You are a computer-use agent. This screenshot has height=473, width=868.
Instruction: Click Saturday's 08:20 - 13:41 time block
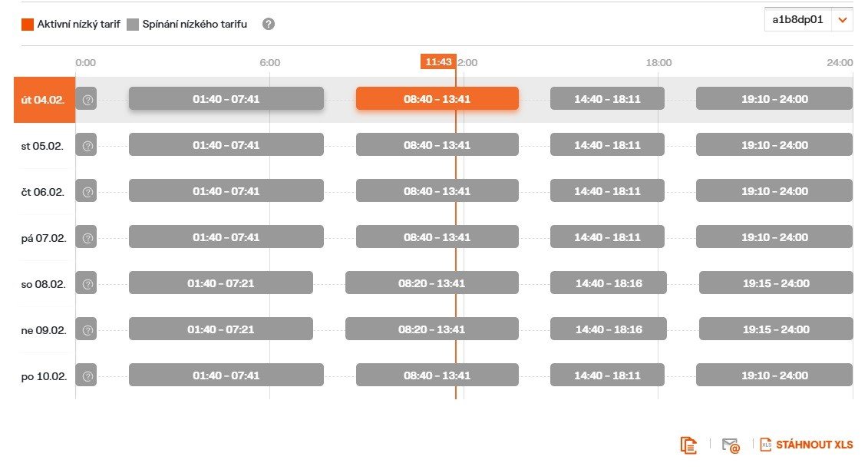point(431,283)
